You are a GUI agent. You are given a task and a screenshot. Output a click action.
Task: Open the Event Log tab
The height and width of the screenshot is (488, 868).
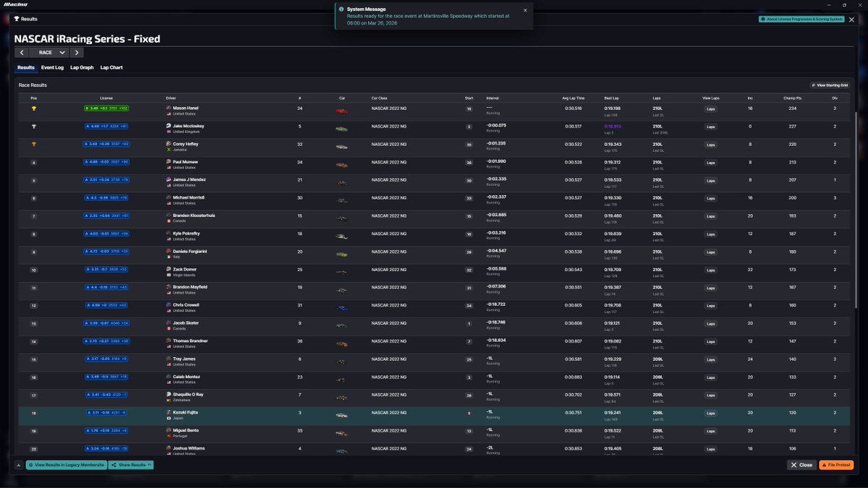tap(52, 67)
